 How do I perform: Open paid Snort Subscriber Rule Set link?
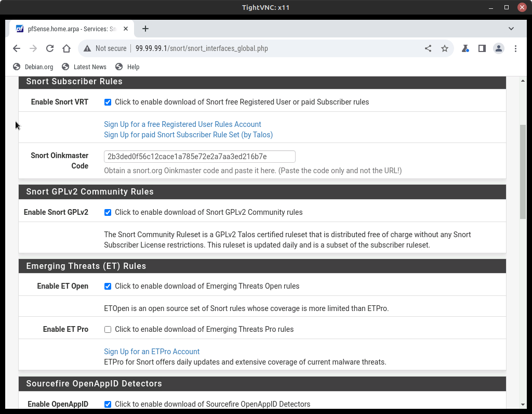coord(188,135)
